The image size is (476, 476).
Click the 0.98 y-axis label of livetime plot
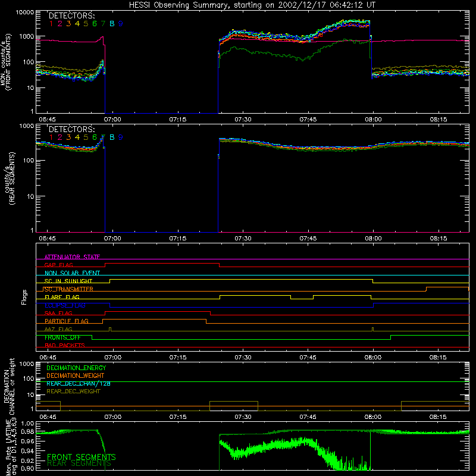pyautogui.click(x=27, y=432)
